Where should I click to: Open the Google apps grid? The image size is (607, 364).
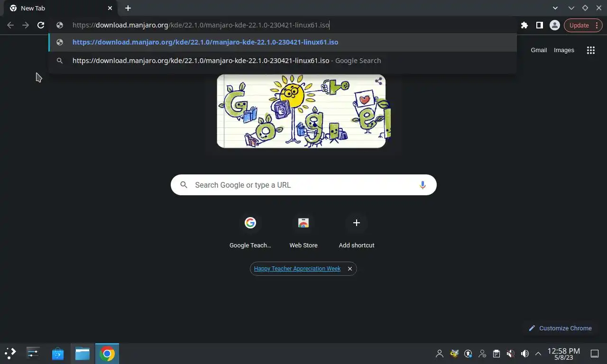coord(590,50)
